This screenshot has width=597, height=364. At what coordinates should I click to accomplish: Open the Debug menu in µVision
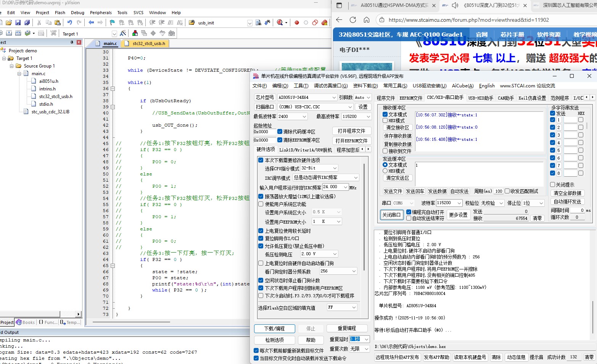77,13
